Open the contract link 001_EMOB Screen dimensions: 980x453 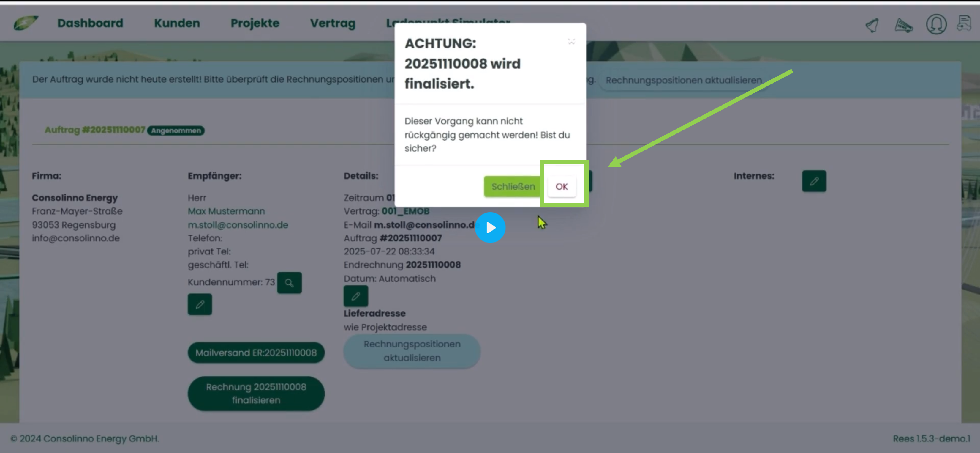[x=406, y=211]
